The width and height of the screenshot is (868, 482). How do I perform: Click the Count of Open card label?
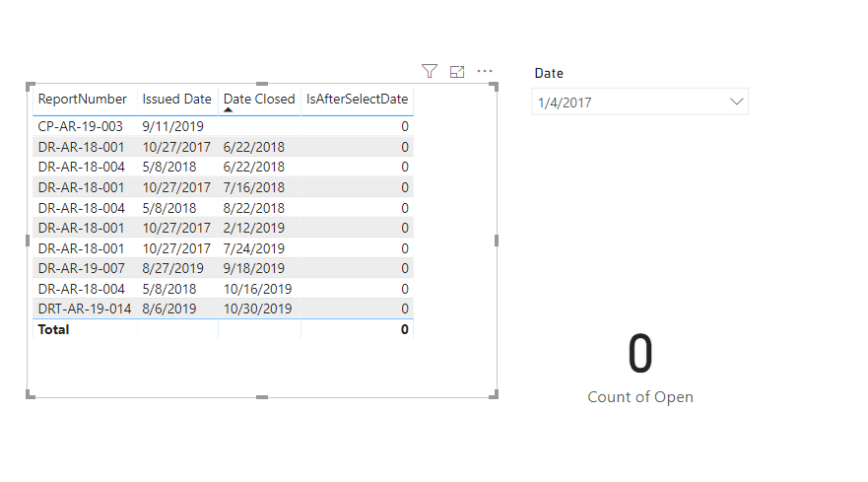point(640,396)
